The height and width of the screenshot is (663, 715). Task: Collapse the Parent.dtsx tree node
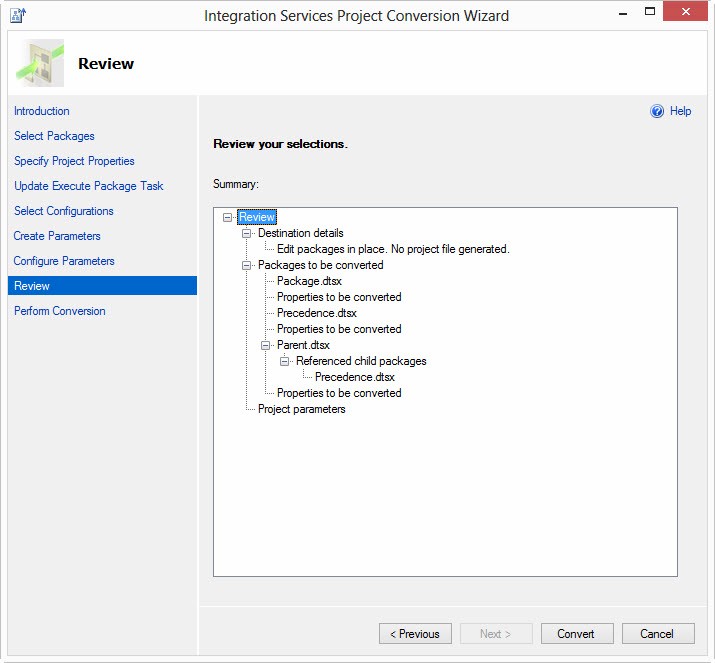(x=266, y=345)
